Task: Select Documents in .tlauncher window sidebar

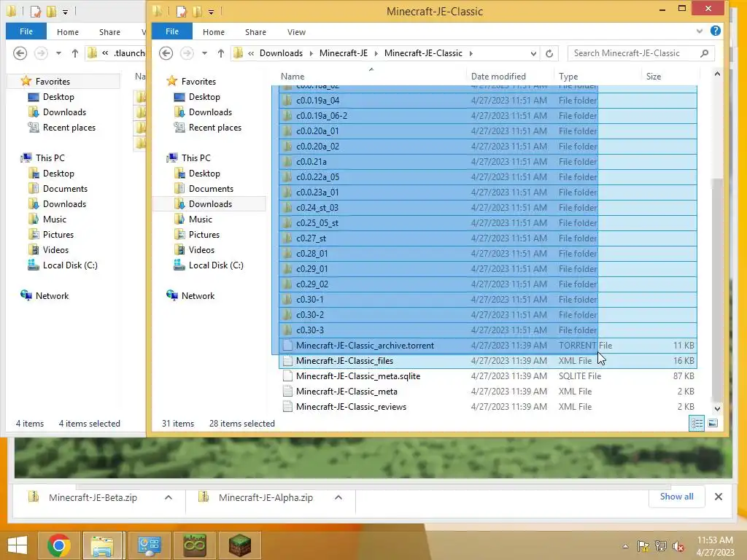Action: (65, 189)
